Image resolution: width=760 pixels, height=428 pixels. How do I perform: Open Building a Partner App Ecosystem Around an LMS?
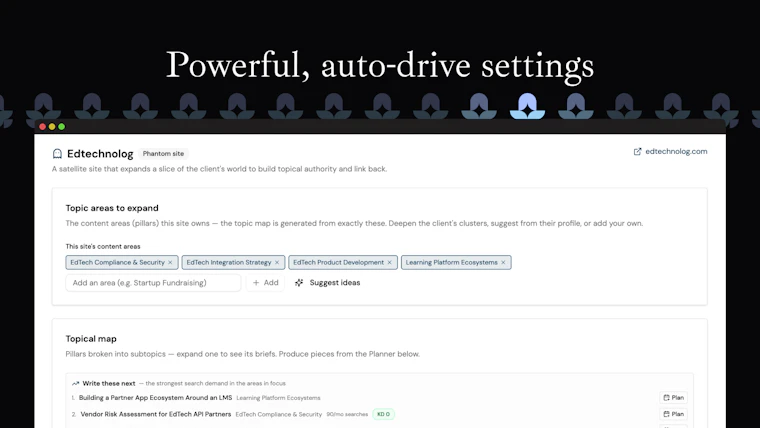[156, 397]
